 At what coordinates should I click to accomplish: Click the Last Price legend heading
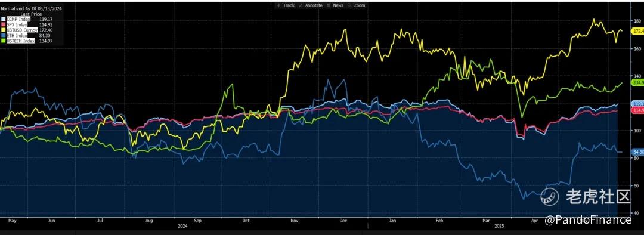(x=31, y=14)
